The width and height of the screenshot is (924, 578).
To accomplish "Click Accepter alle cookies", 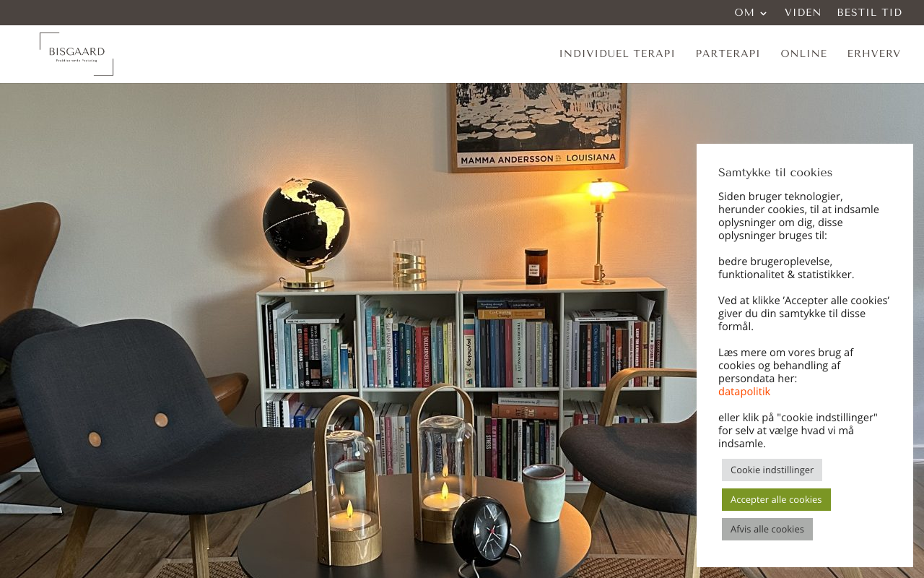I will [776, 499].
